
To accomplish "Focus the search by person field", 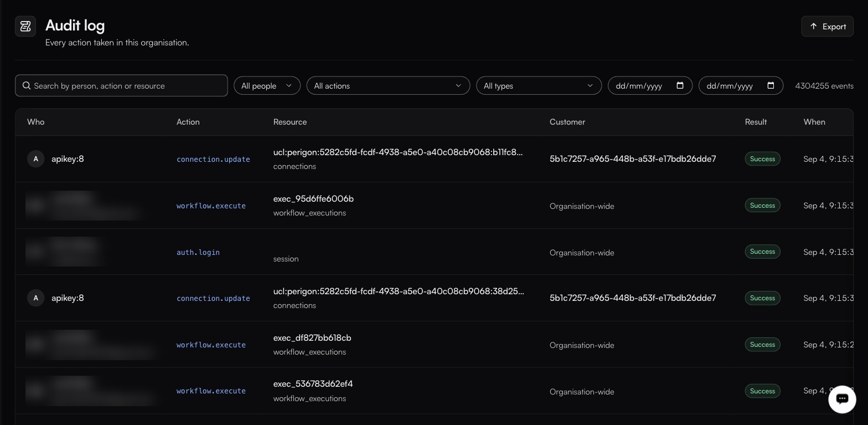I will (x=121, y=85).
